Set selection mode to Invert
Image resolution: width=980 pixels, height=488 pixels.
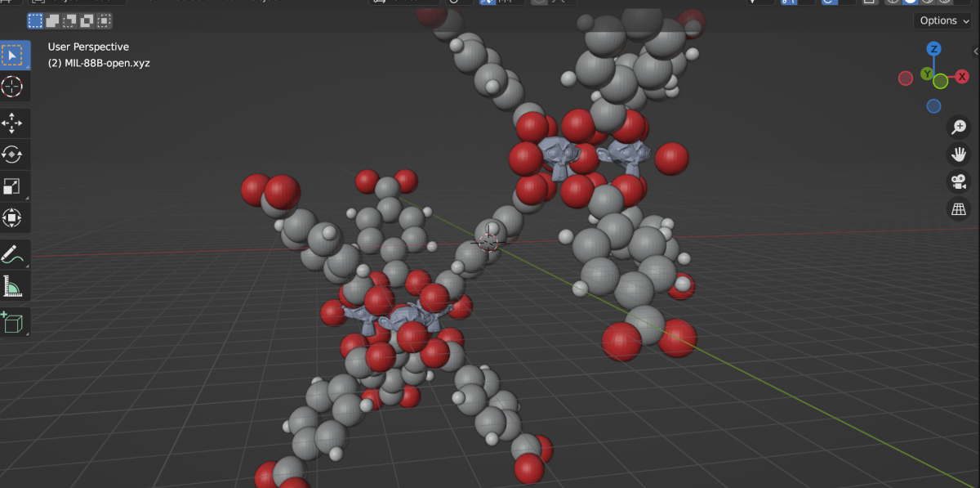pos(87,20)
